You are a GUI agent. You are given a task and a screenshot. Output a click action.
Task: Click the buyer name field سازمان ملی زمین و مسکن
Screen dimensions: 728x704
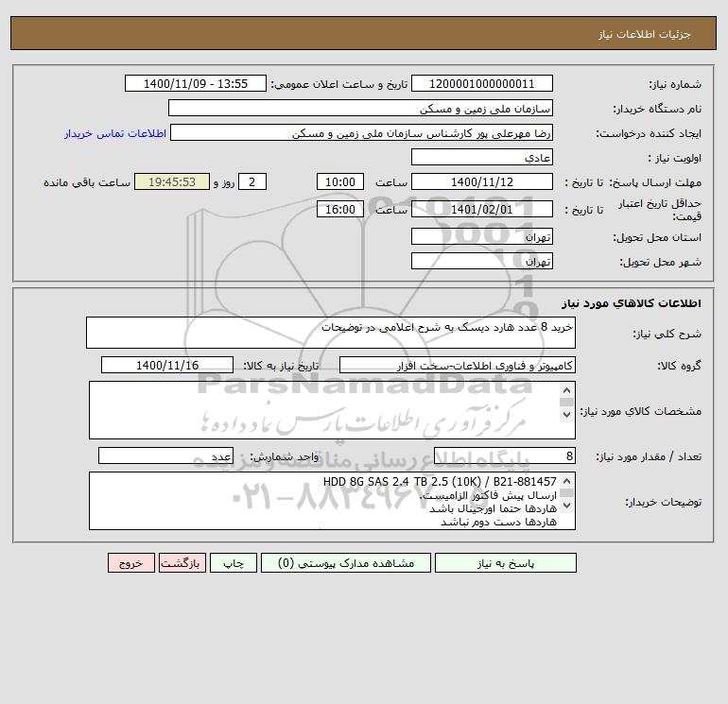[360, 109]
